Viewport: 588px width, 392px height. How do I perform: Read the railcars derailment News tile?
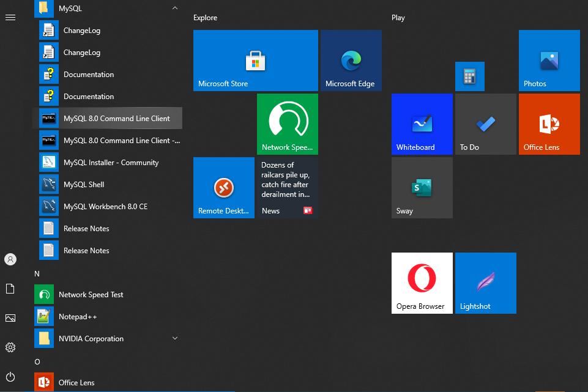(287, 188)
